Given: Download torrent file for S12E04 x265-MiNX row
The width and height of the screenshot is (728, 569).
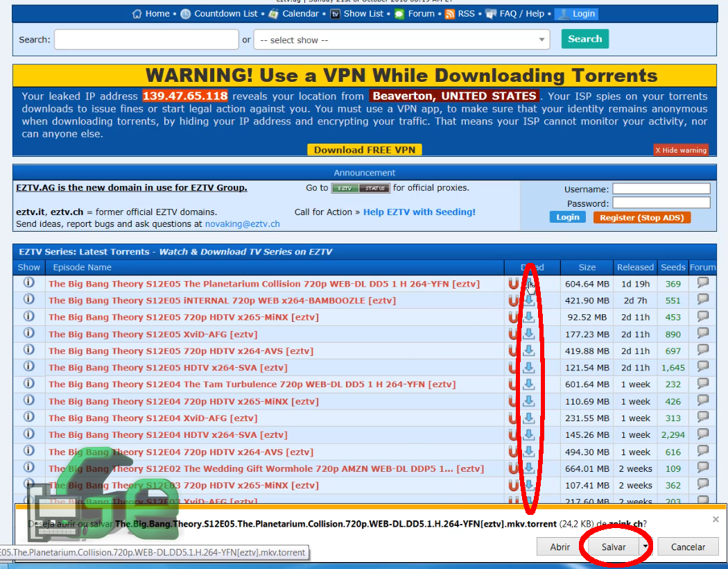Looking at the screenshot, I should click(529, 401).
